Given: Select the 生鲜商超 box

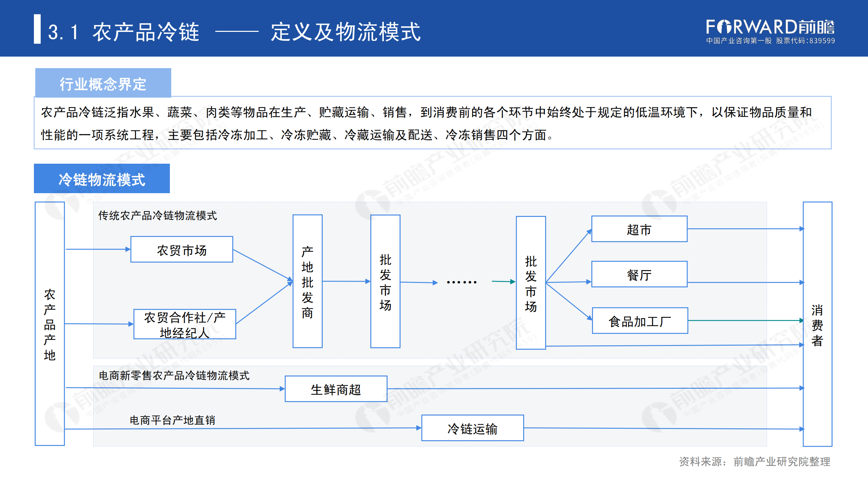Looking at the screenshot, I should coord(336,389).
